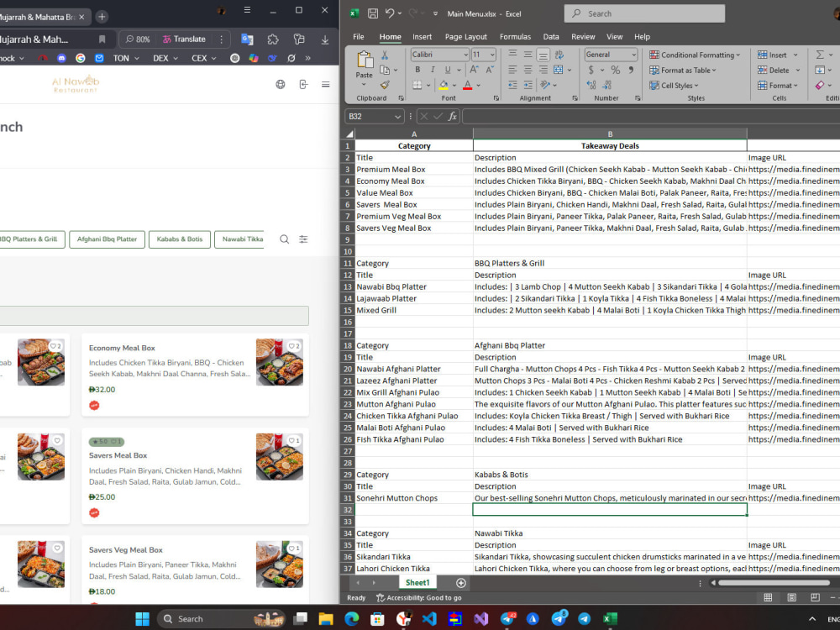Toggle bottom align in Excel ribbon
The height and width of the screenshot is (630, 840).
coord(543,55)
